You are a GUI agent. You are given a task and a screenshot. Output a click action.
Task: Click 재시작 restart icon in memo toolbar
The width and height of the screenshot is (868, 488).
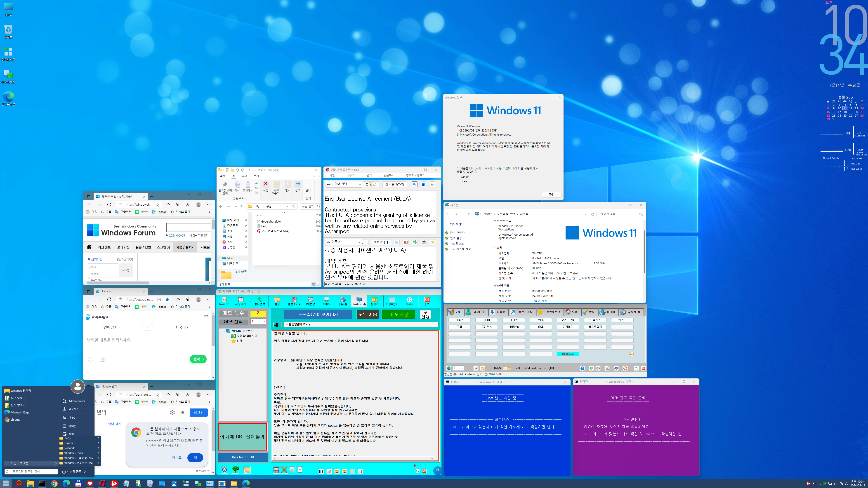[409, 301]
